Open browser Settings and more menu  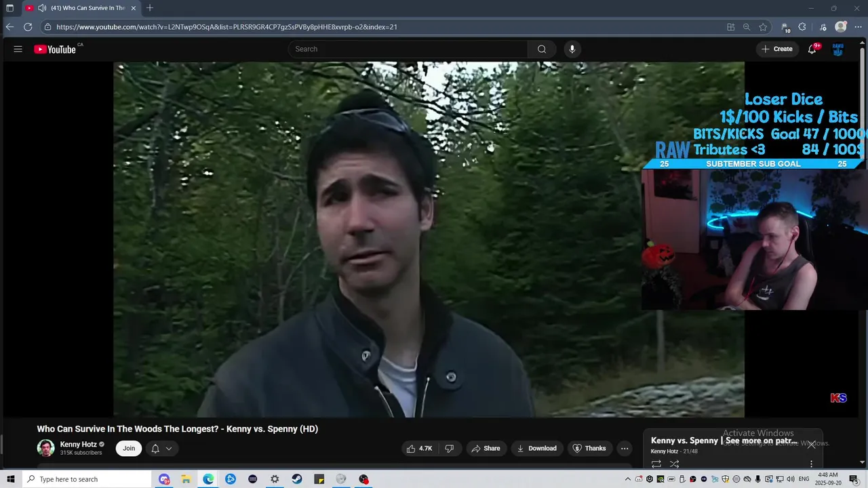click(x=858, y=27)
